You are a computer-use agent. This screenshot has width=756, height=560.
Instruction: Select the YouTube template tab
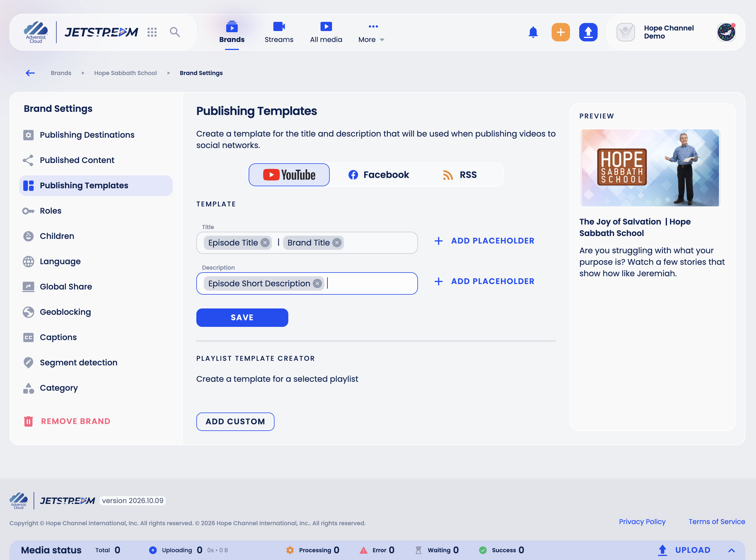click(289, 175)
